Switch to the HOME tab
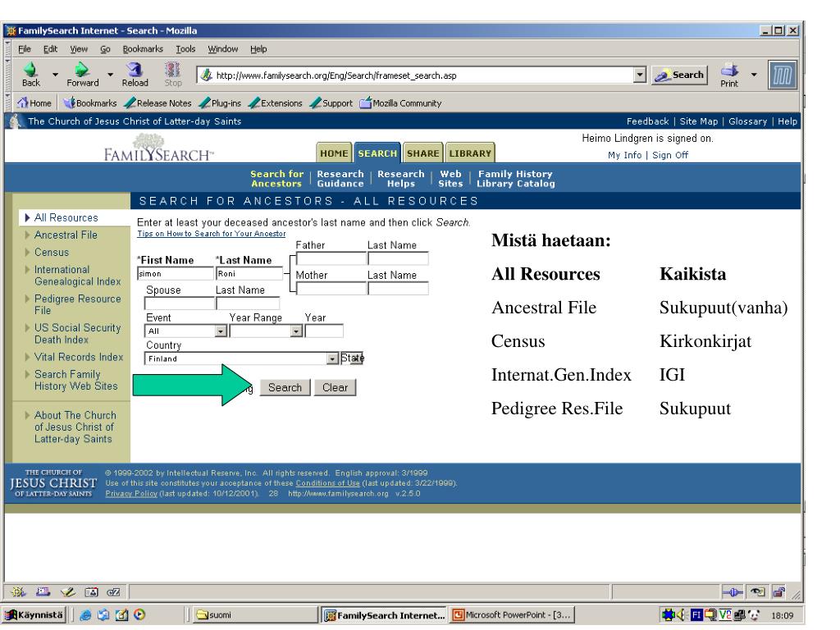The width and height of the screenshot is (840, 630). point(334,153)
